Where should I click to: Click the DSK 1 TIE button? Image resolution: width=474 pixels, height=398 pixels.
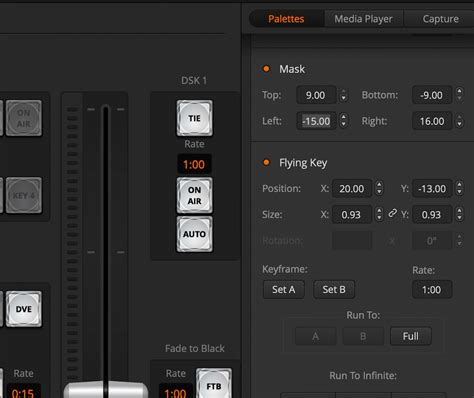194,118
